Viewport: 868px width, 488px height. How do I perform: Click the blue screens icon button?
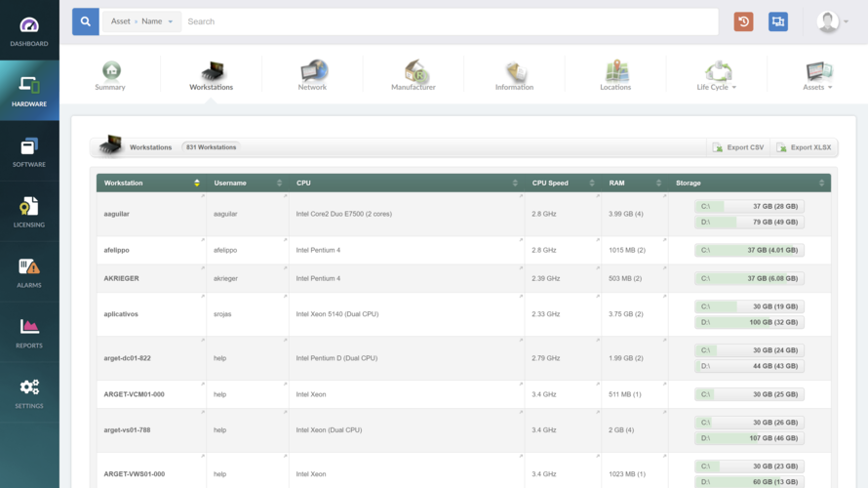pos(777,21)
